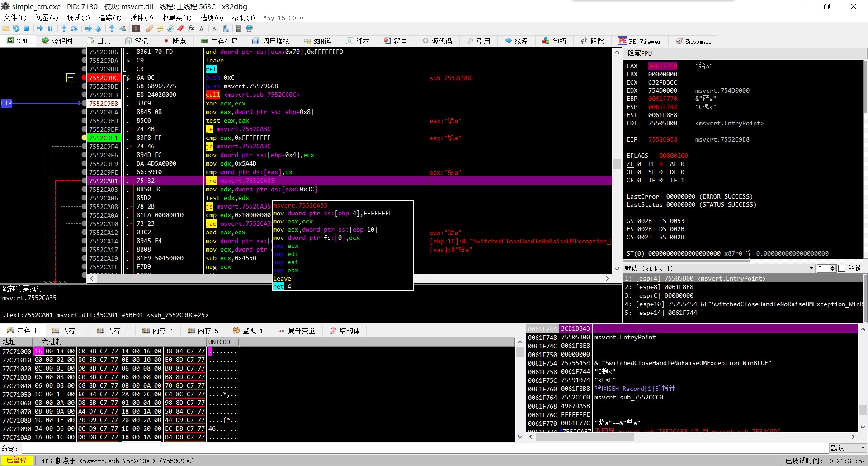Click the 隐藏FPU button

(640, 53)
